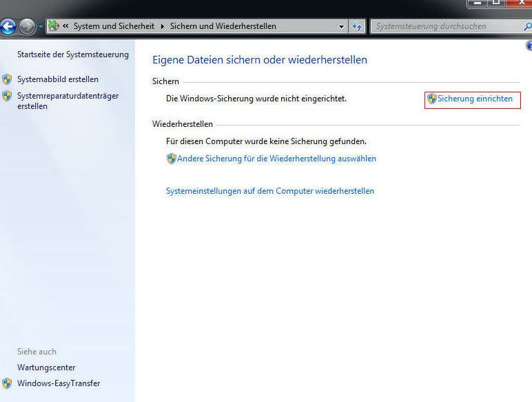
Task: Expand hidden breadcrumb levels via the double chevron
Action: [x=66, y=26]
